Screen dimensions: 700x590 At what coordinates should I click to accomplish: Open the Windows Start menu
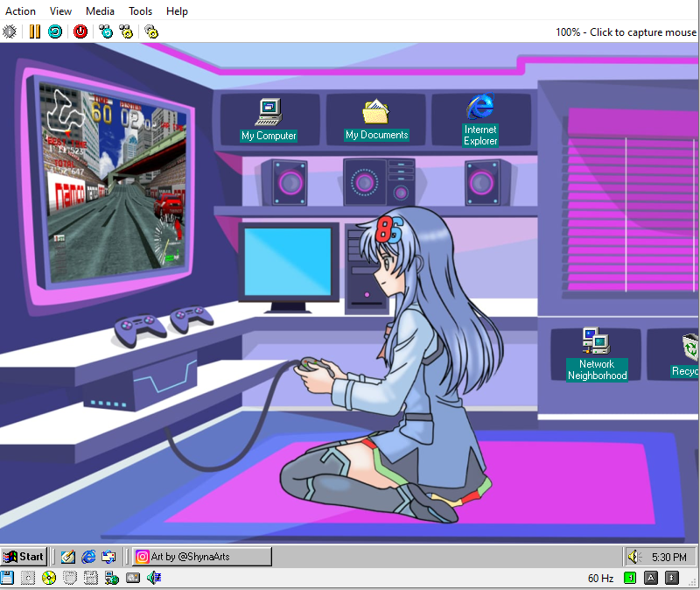click(24, 557)
